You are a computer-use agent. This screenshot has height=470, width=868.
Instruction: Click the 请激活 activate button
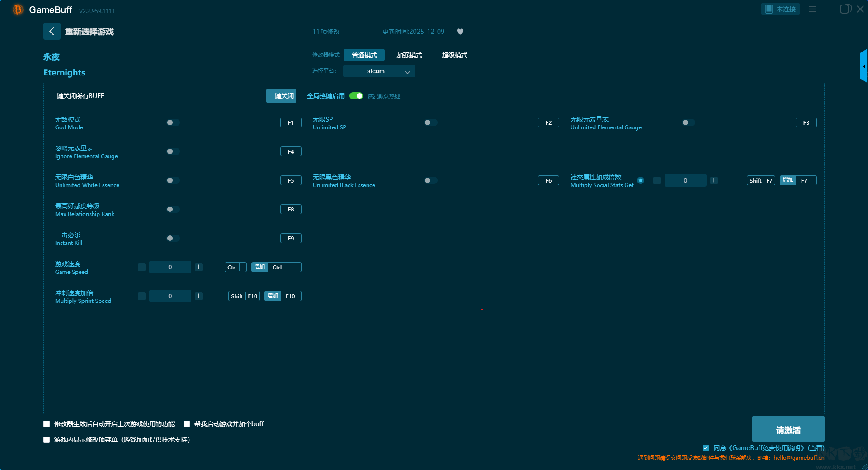pyautogui.click(x=788, y=429)
